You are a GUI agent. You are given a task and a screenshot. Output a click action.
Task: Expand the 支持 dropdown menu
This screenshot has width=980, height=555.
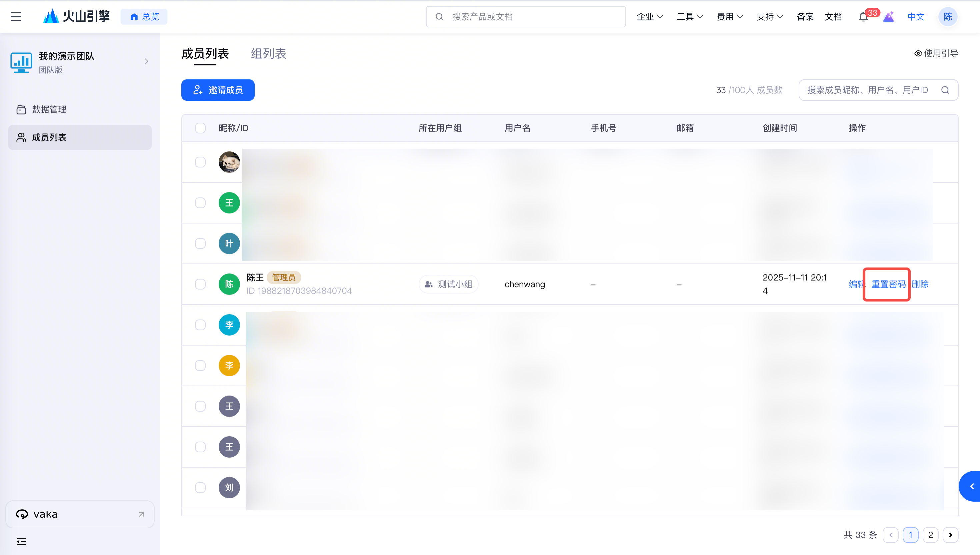(770, 17)
